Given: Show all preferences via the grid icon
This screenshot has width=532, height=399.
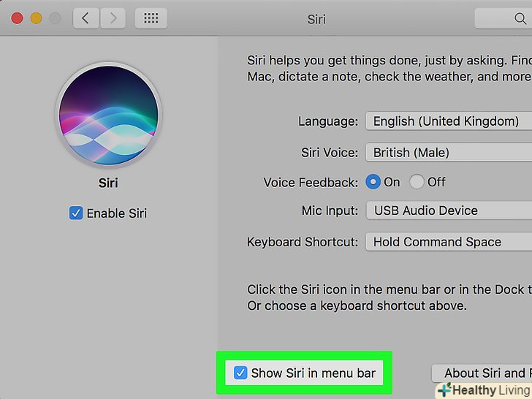Looking at the screenshot, I should click(x=151, y=18).
